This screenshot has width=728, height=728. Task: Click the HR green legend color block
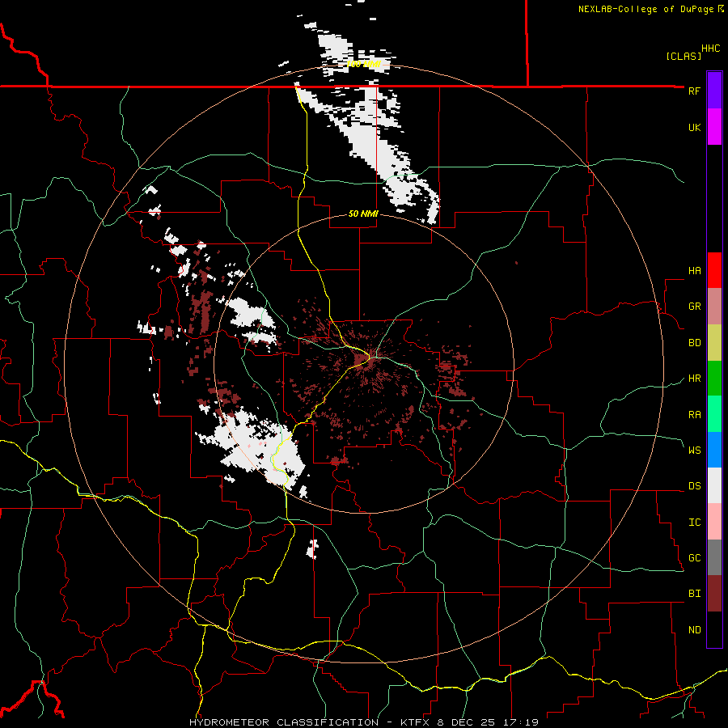[714, 379]
